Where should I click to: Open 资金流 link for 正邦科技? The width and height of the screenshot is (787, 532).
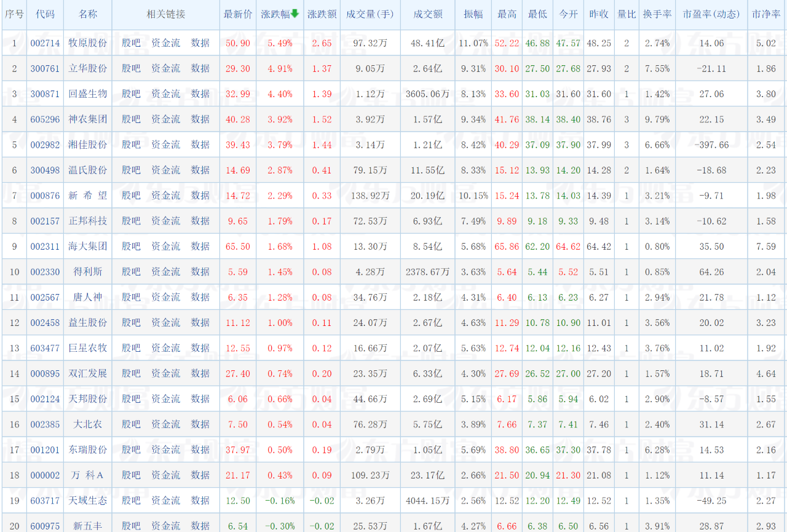pos(166,221)
